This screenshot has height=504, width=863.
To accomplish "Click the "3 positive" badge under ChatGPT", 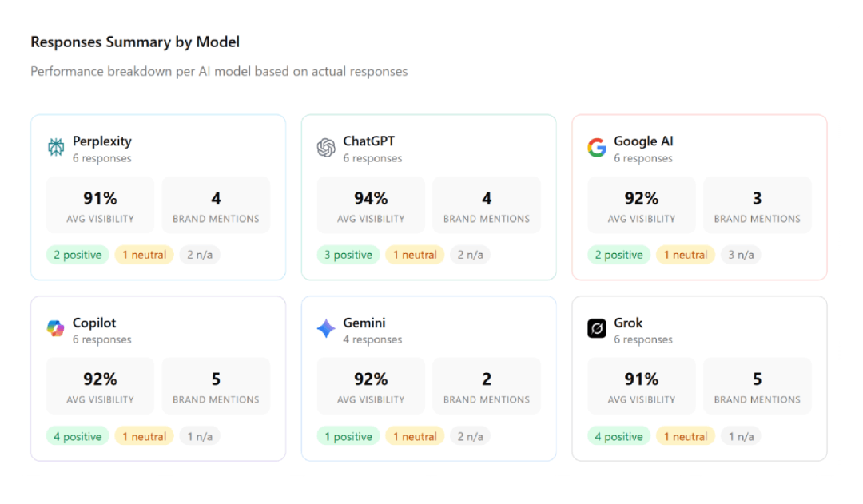I will 348,254.
